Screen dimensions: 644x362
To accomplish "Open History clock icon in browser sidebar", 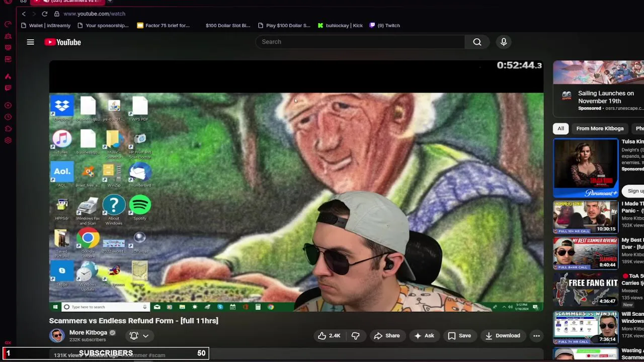I will [8, 117].
